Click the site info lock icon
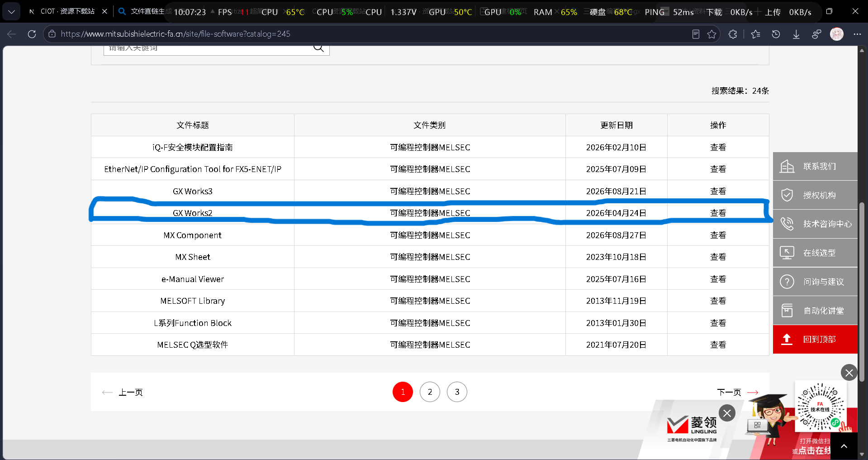Viewport: 868px width, 460px height. pos(52,34)
